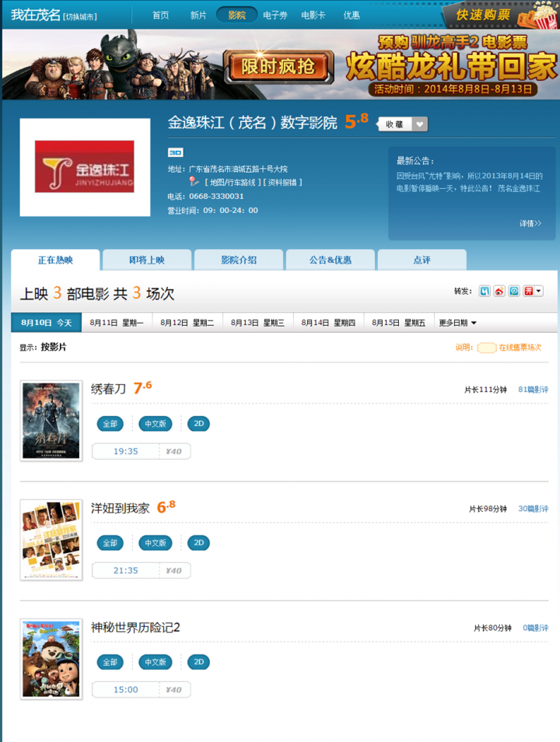Click the 收藏 button
This screenshot has width=560, height=742.
[395, 124]
